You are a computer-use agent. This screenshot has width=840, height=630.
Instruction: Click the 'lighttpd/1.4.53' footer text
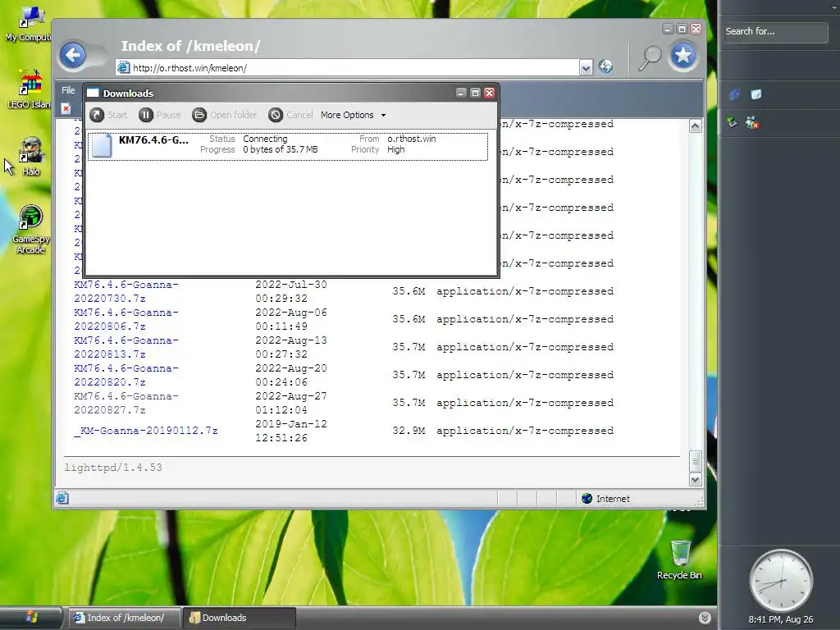[113, 467]
